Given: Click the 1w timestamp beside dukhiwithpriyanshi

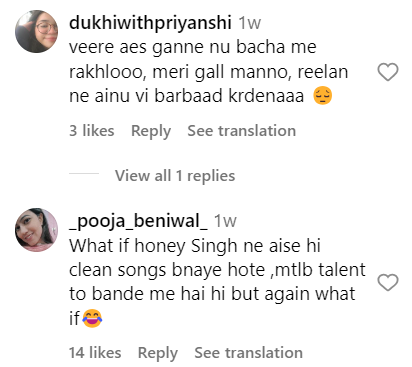Looking at the screenshot, I should 250,23.
